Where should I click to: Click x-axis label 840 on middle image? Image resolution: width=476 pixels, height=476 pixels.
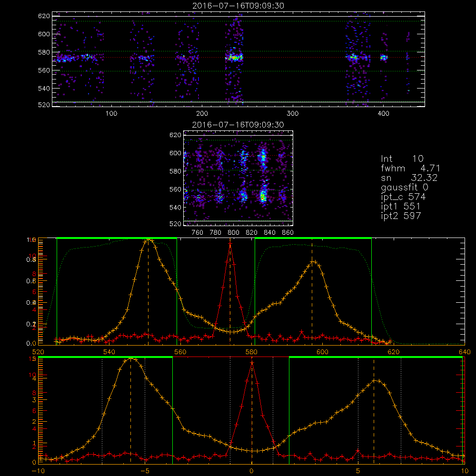tap(269, 233)
